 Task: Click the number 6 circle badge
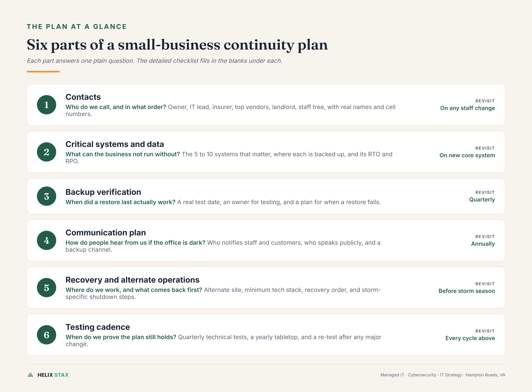coord(47,335)
